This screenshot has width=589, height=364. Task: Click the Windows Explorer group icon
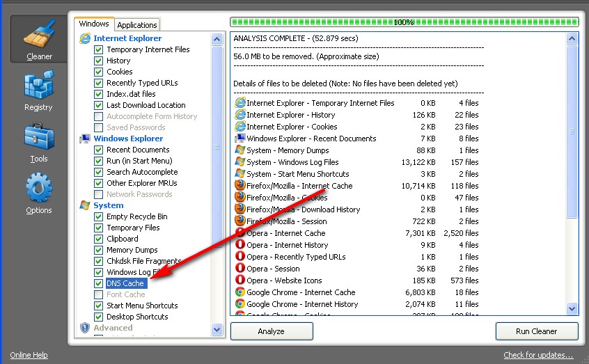[85, 139]
